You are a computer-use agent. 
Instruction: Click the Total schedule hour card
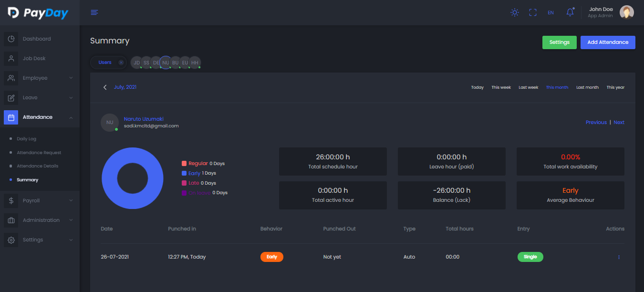click(x=333, y=161)
